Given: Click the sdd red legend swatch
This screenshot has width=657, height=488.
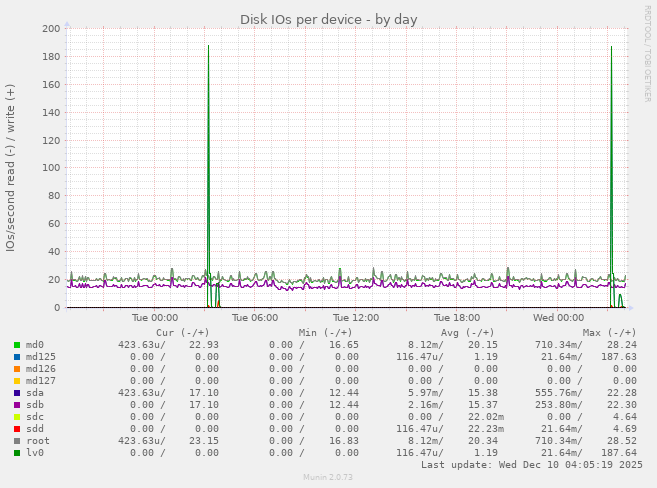Looking at the screenshot, I should (17, 429).
